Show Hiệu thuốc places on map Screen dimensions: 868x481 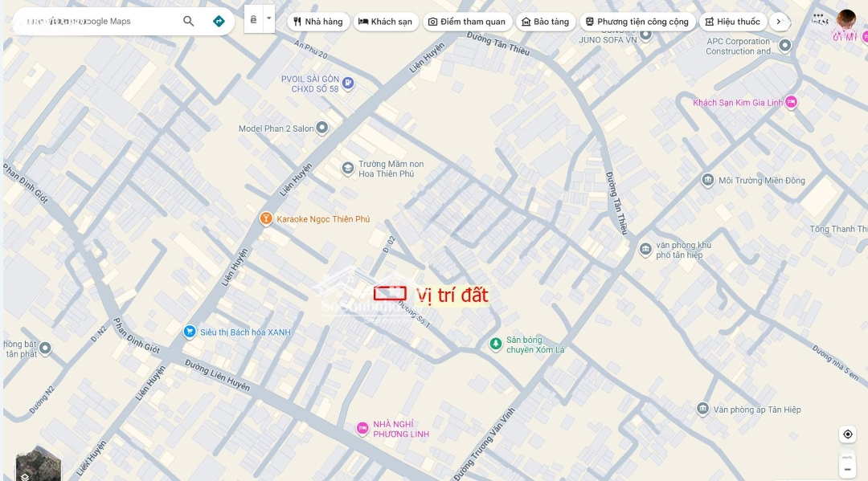point(733,22)
